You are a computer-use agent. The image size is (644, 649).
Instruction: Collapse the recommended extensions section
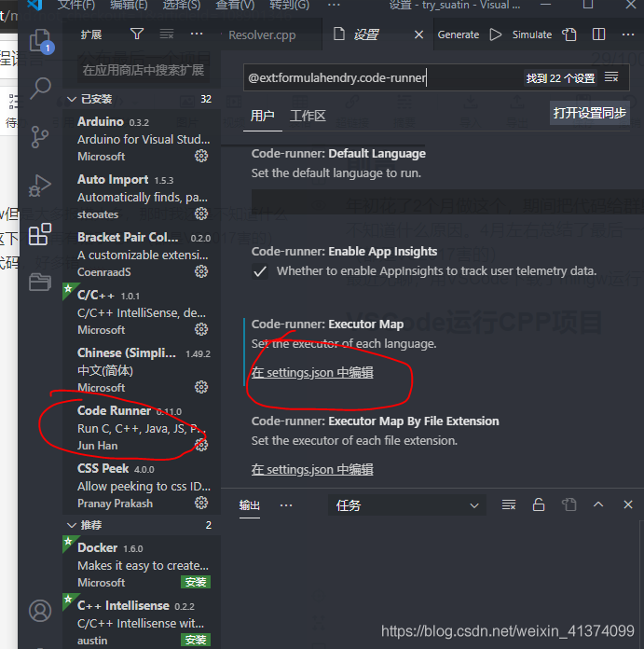coord(72,525)
